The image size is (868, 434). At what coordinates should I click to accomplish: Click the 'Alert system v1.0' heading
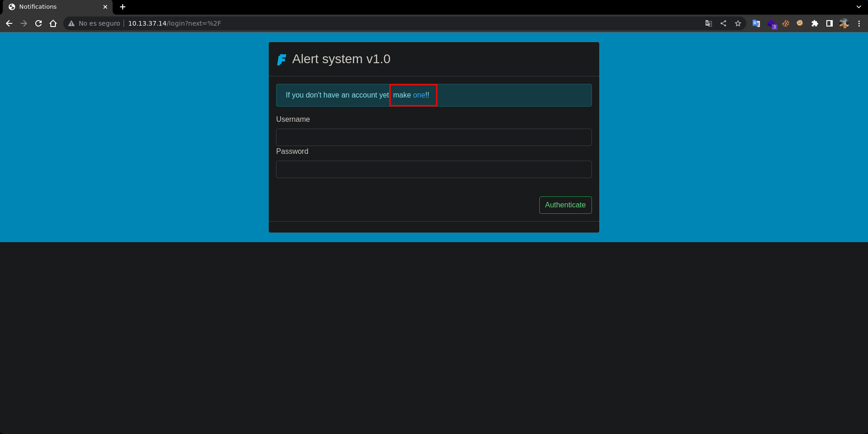pos(341,59)
